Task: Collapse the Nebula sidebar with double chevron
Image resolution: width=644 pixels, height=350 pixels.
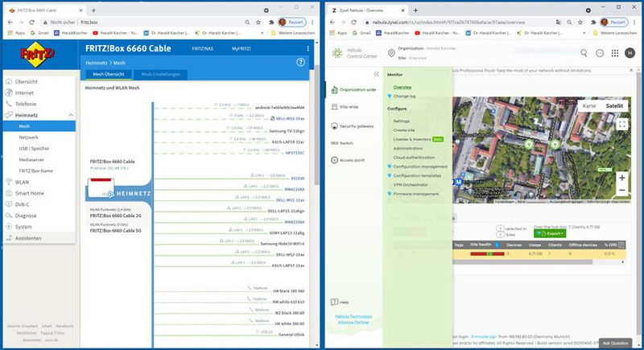Action: click(x=376, y=74)
